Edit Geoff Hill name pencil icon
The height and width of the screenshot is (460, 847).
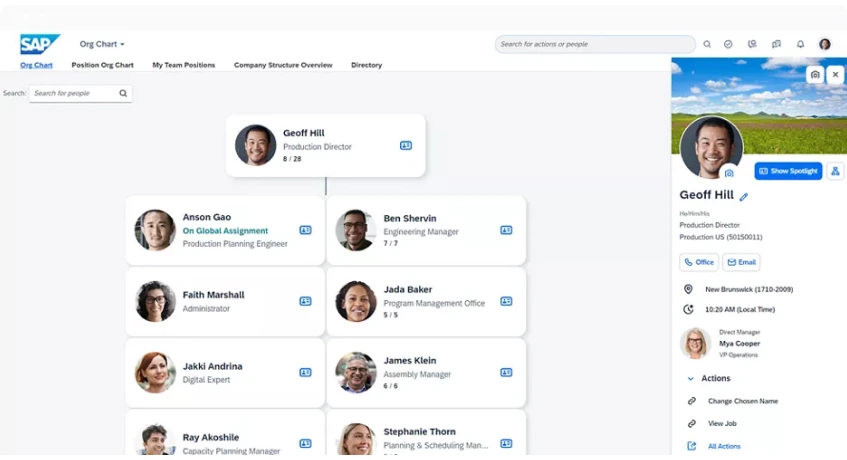[x=744, y=197]
